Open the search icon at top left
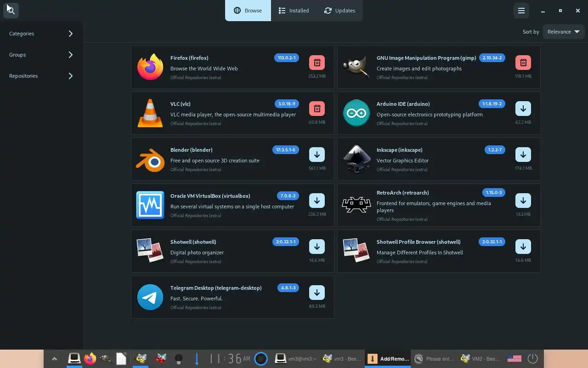The width and height of the screenshot is (588, 368). pos(11,10)
